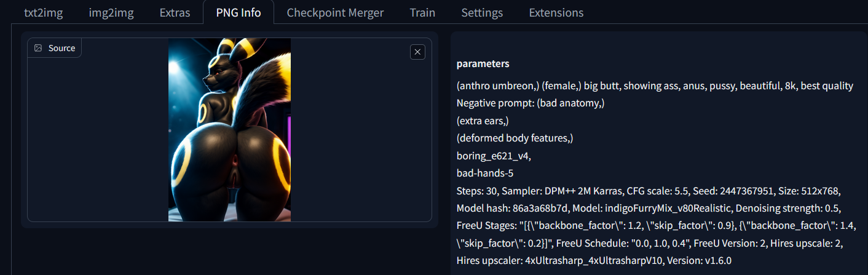
Task: Click the image icon beside Source label
Action: tap(38, 48)
